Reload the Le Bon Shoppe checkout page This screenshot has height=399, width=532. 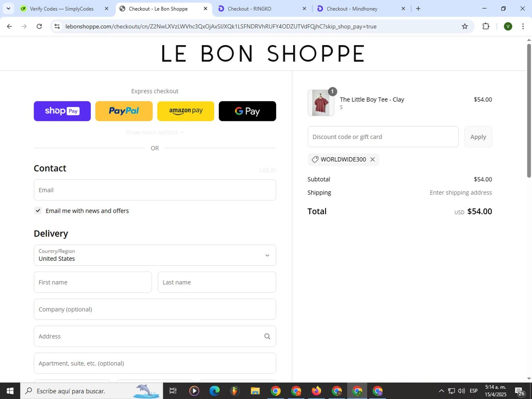39,26
